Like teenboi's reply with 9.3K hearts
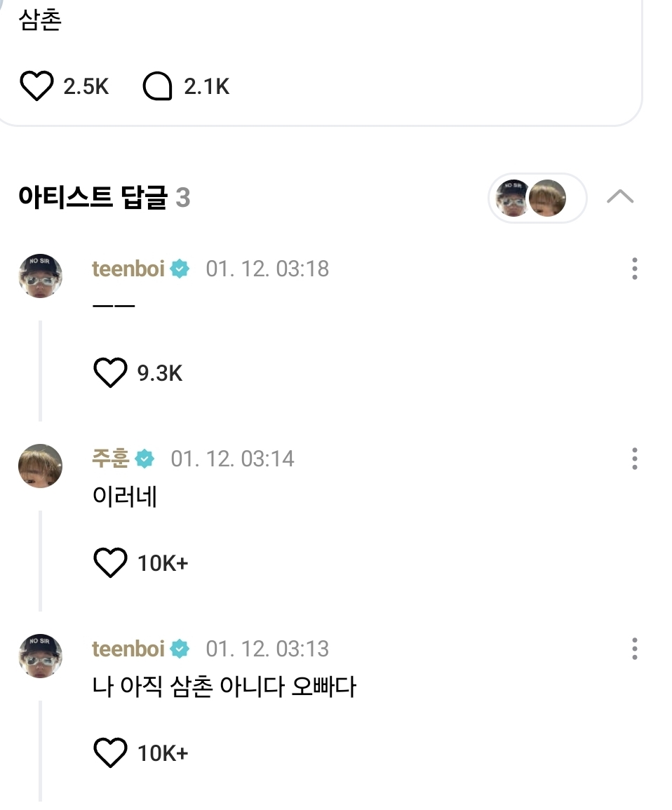This screenshot has height=810, width=672. pyautogui.click(x=110, y=373)
